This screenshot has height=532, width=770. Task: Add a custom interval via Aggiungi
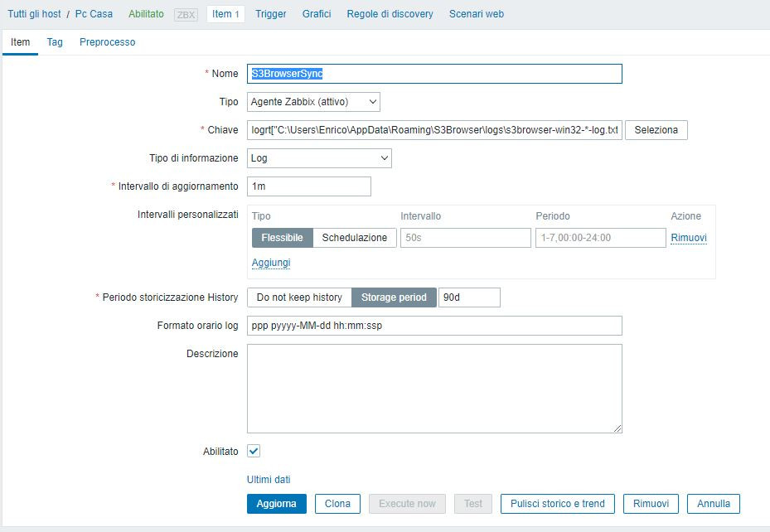270,262
